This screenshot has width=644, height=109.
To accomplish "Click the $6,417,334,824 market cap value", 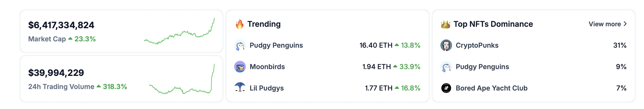I will coord(61,25).
